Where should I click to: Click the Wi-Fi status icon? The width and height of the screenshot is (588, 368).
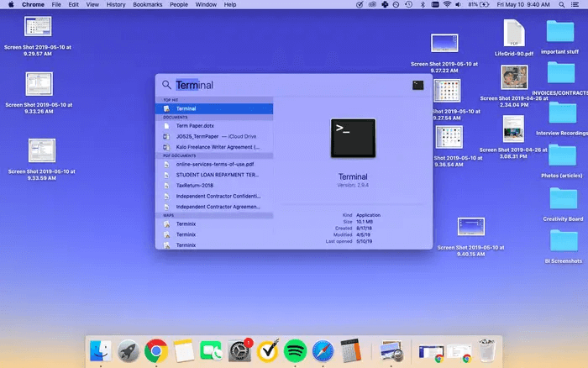pos(447,5)
